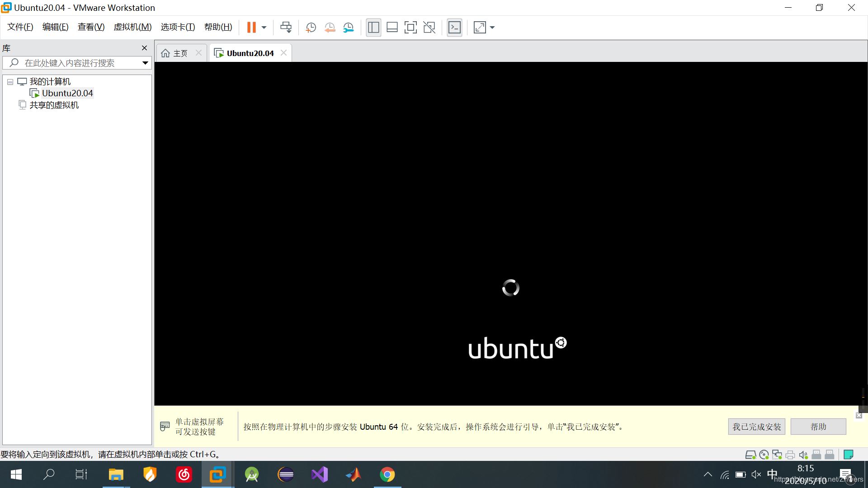Click the power off virtual machine icon
The width and height of the screenshot is (868, 488).
[x=264, y=28]
